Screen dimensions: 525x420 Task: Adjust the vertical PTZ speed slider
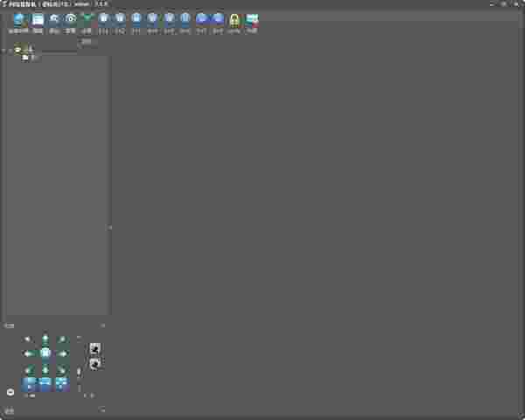click(79, 371)
